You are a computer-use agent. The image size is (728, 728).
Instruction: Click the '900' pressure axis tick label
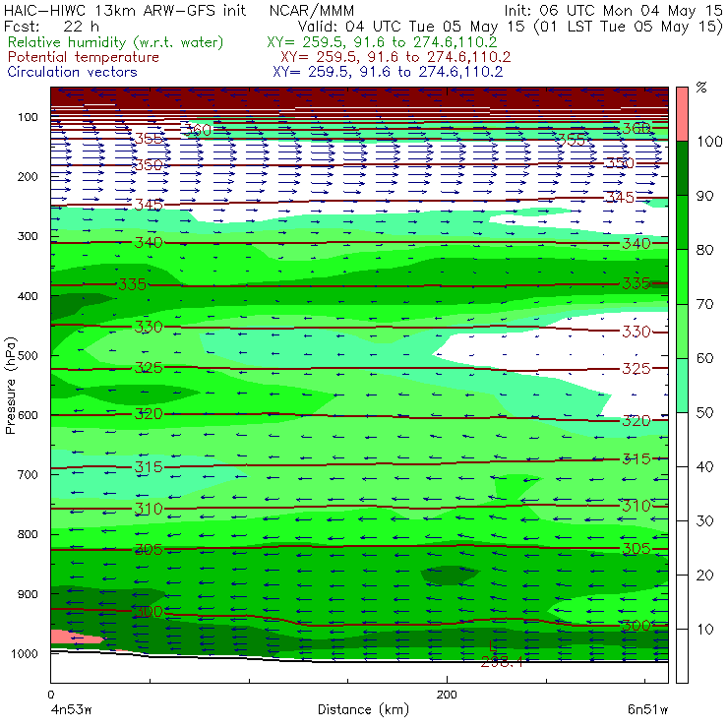pyautogui.click(x=28, y=594)
